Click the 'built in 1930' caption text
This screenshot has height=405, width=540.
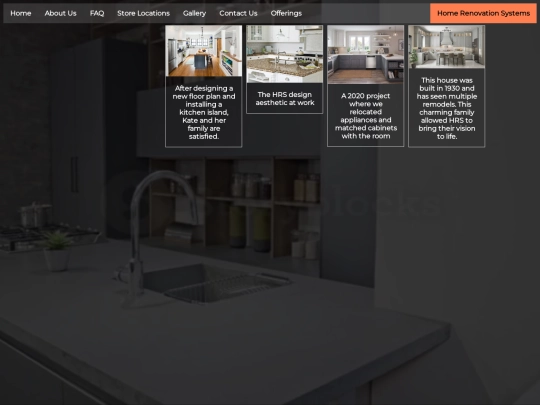click(447, 108)
